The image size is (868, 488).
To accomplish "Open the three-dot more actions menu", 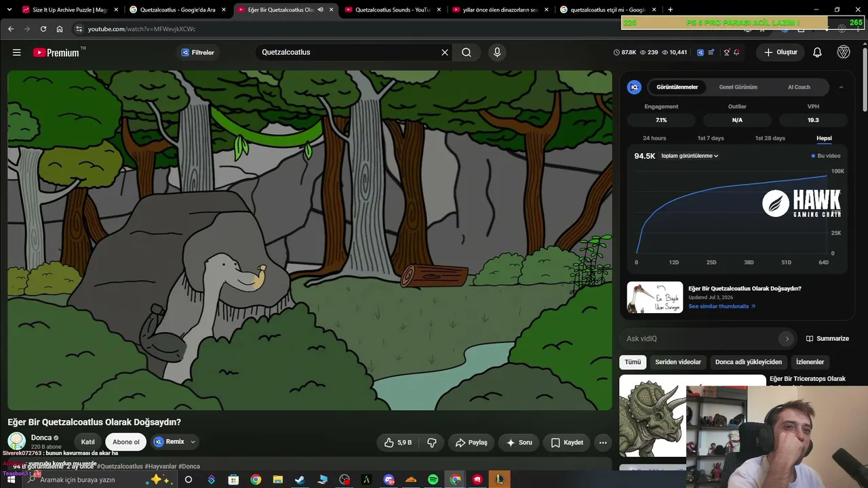I will tap(603, 443).
